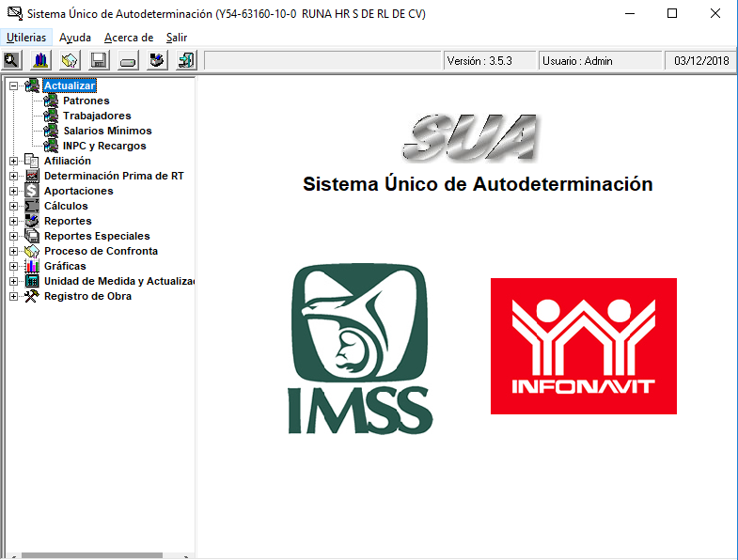
Task: Click the INPC y Recargos node icon
Action: point(51,146)
